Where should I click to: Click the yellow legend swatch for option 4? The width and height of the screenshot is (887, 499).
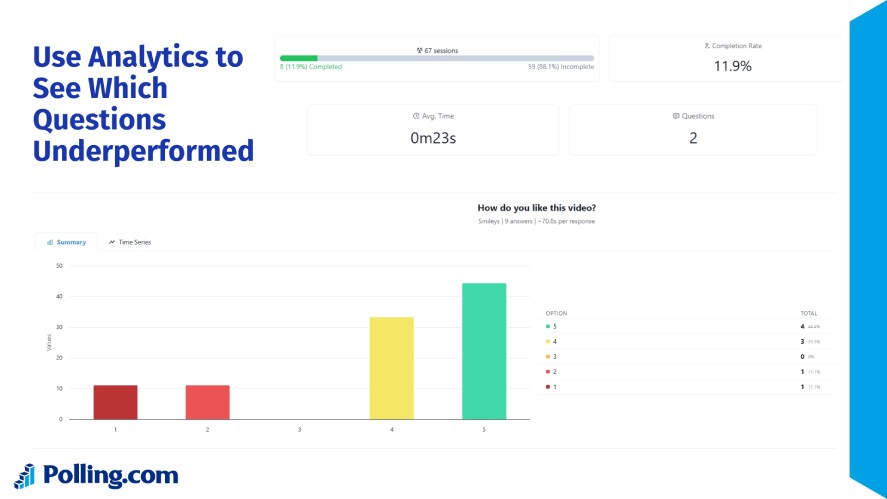[x=548, y=342]
